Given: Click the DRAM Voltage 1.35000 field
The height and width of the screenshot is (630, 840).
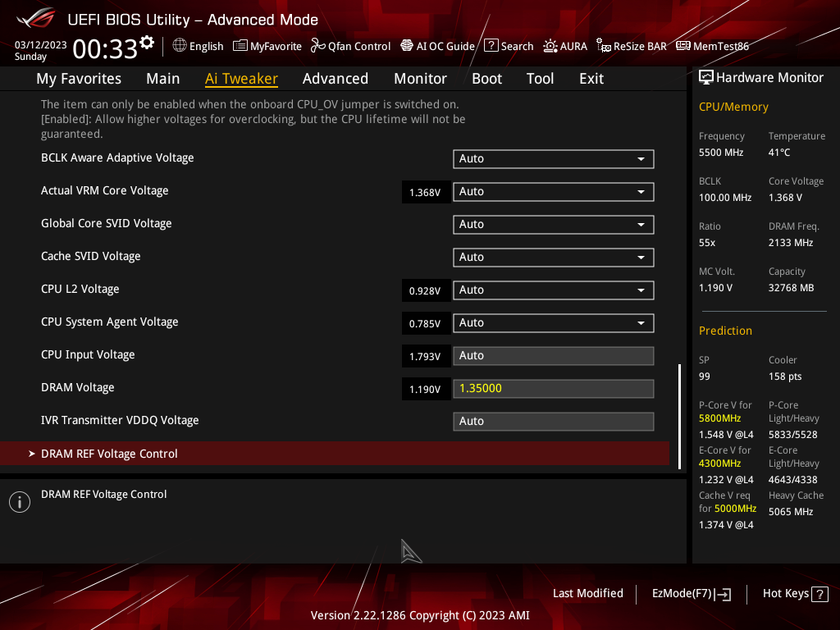Looking at the screenshot, I should coord(554,388).
